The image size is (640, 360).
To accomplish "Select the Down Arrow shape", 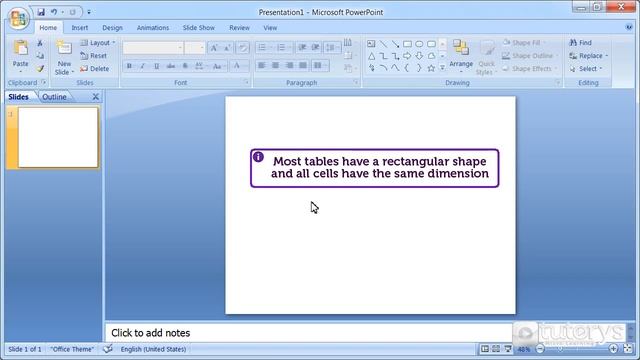I will [419, 56].
